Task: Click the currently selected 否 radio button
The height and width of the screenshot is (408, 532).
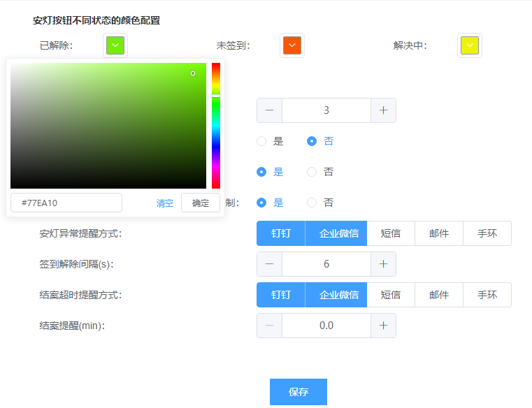Action: click(312, 141)
